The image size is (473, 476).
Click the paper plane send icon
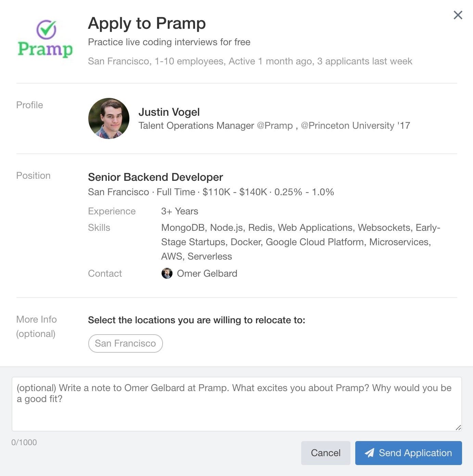(x=369, y=453)
